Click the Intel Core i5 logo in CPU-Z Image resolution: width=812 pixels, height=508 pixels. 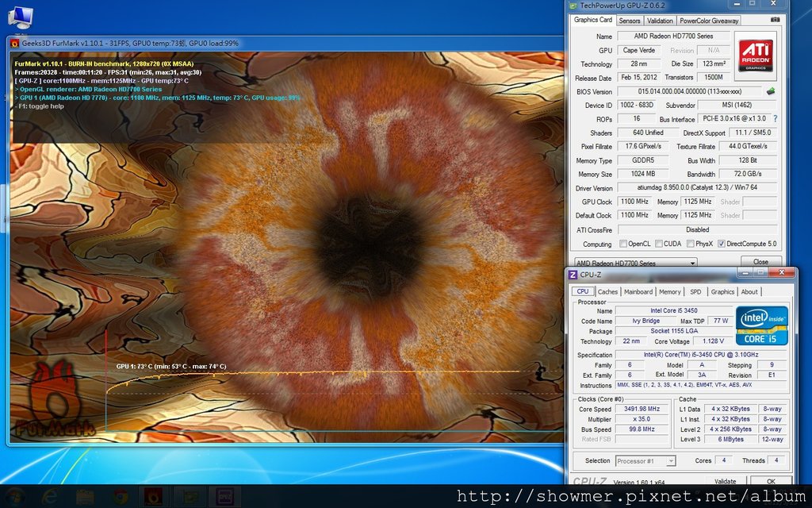point(762,325)
